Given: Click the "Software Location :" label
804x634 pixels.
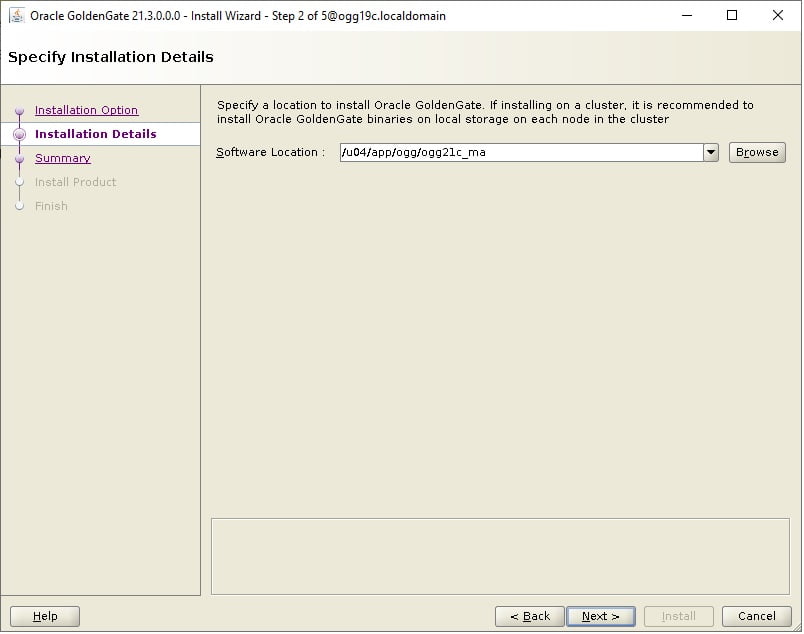Looking at the screenshot, I should click(270, 152).
